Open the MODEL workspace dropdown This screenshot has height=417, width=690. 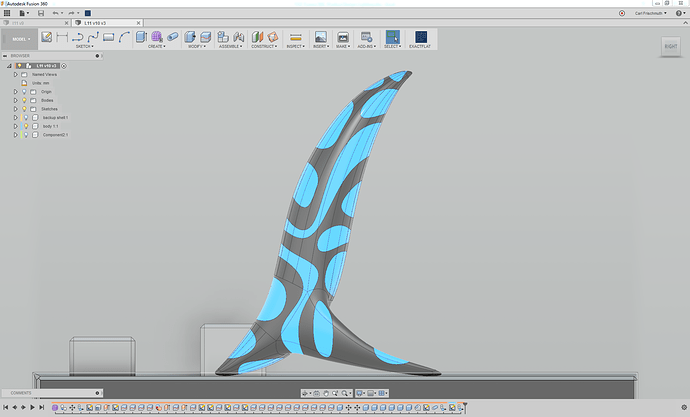(20, 39)
